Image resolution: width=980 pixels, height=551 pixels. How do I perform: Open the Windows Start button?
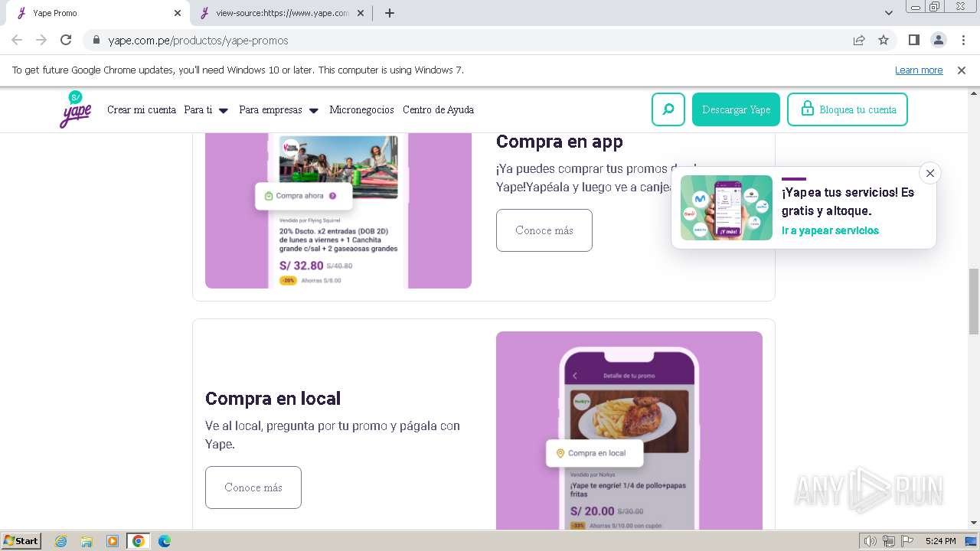tap(21, 540)
